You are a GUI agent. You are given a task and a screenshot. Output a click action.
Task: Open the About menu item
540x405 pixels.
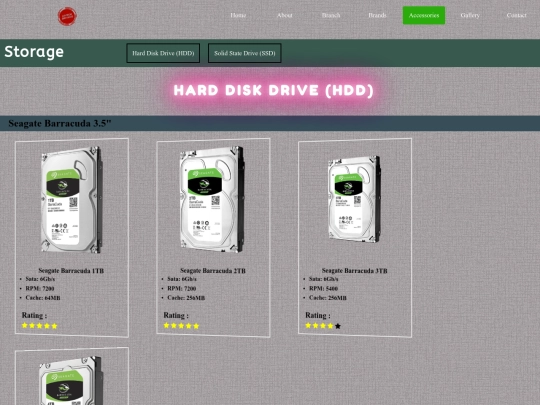284,15
